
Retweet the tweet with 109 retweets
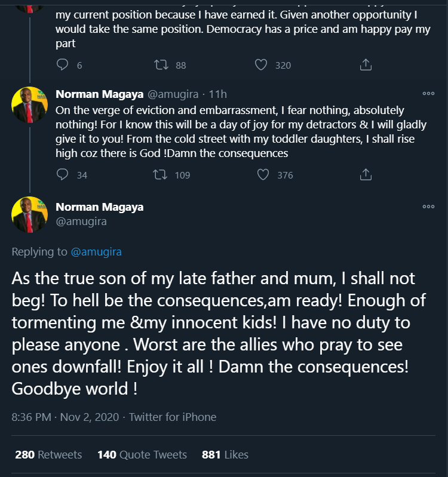click(x=161, y=174)
